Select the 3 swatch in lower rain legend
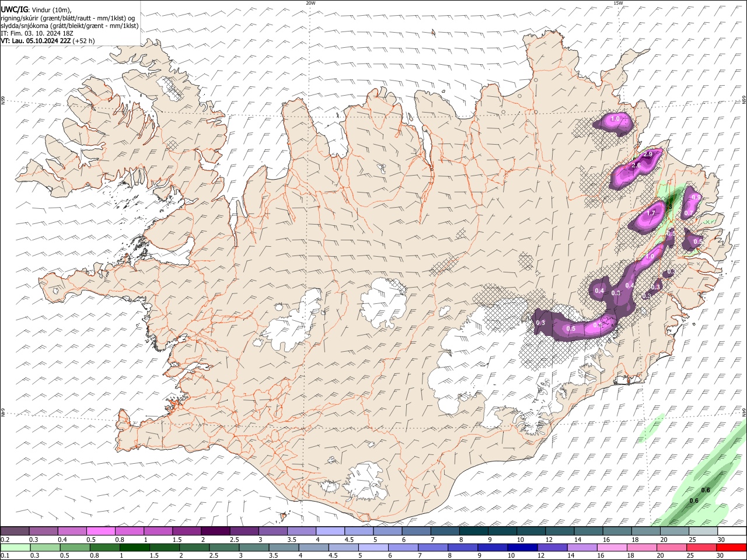Viewport: 747px width, 560px height. click(x=254, y=547)
